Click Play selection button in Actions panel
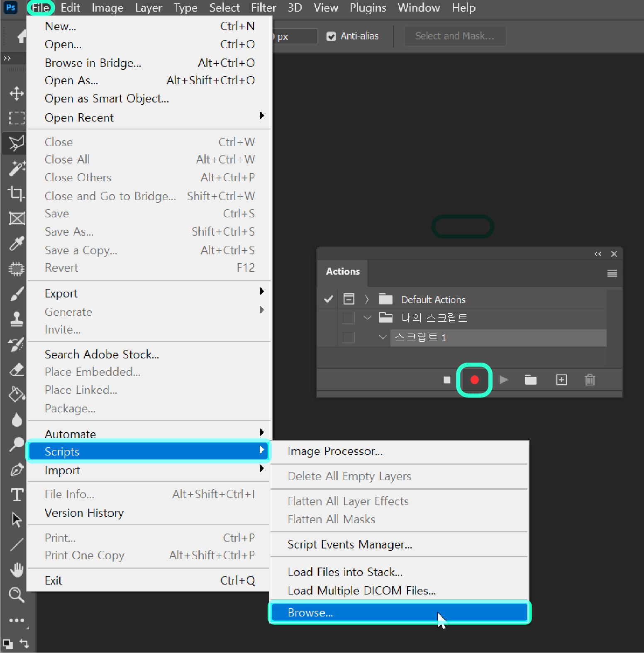This screenshot has height=653, width=644. tap(504, 380)
